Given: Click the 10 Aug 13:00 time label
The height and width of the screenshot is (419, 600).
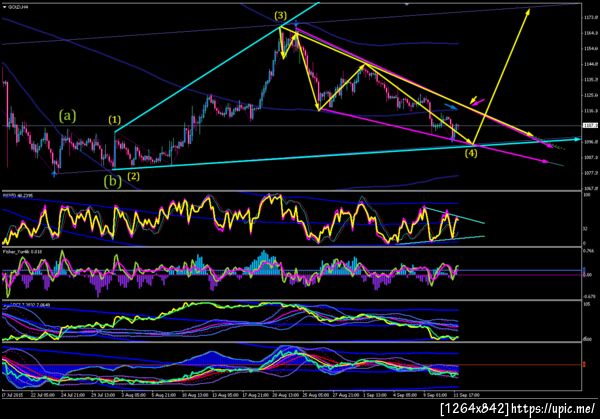Looking at the screenshot, I should click(195, 395).
